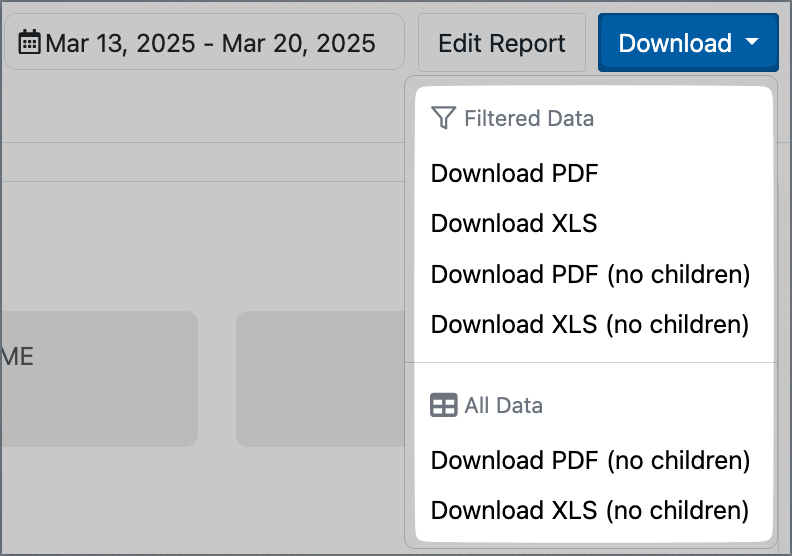Click the table grid icon beside All Data
Screen dimensions: 792x556
(x=443, y=405)
